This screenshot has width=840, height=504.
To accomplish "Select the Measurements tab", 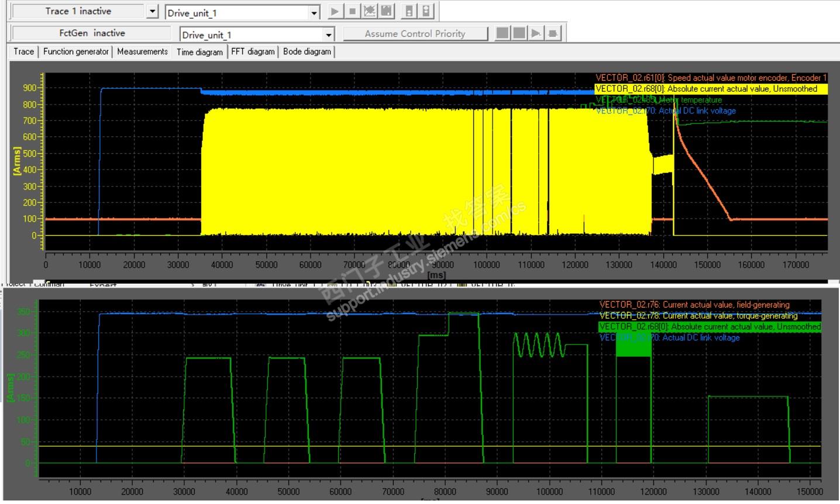I will pyautogui.click(x=142, y=51).
